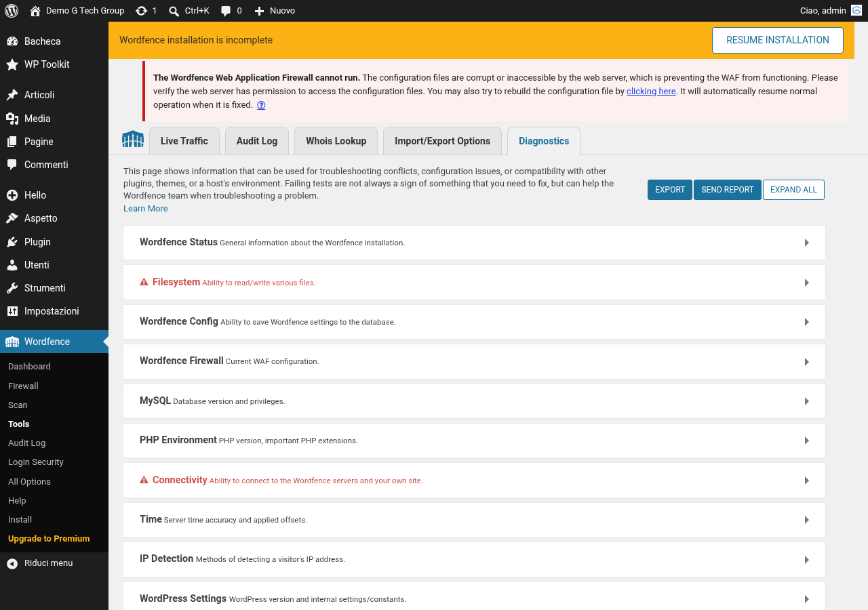Click the MySQL section title
The image size is (868, 610).
[155, 401]
